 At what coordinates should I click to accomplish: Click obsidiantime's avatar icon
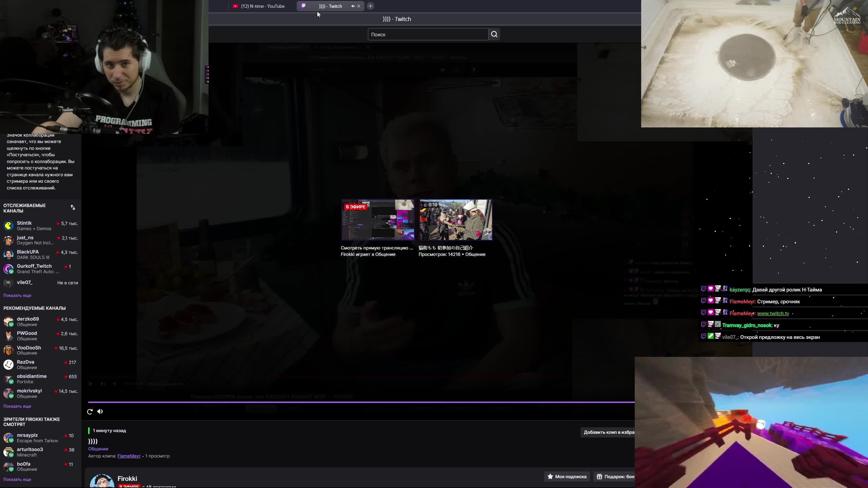click(8, 379)
